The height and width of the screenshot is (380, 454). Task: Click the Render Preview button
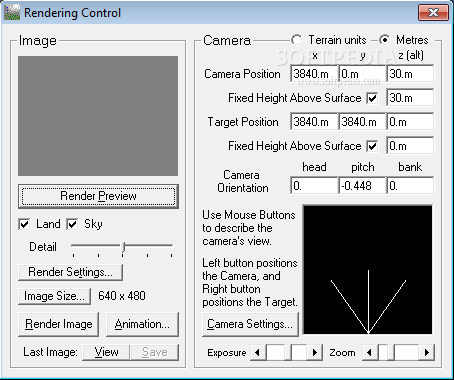tap(98, 196)
